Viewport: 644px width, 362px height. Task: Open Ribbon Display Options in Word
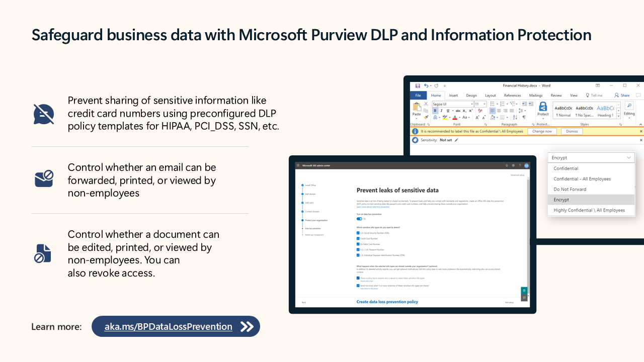tap(598, 85)
